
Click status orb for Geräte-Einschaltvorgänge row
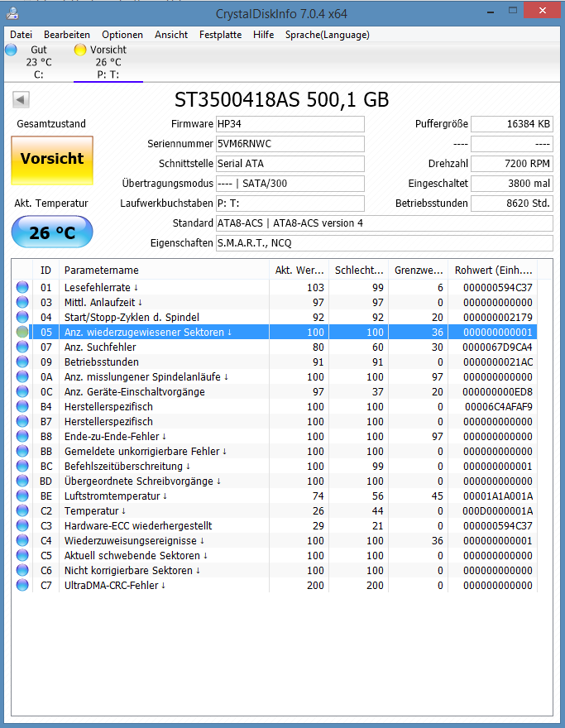pyautogui.click(x=22, y=391)
